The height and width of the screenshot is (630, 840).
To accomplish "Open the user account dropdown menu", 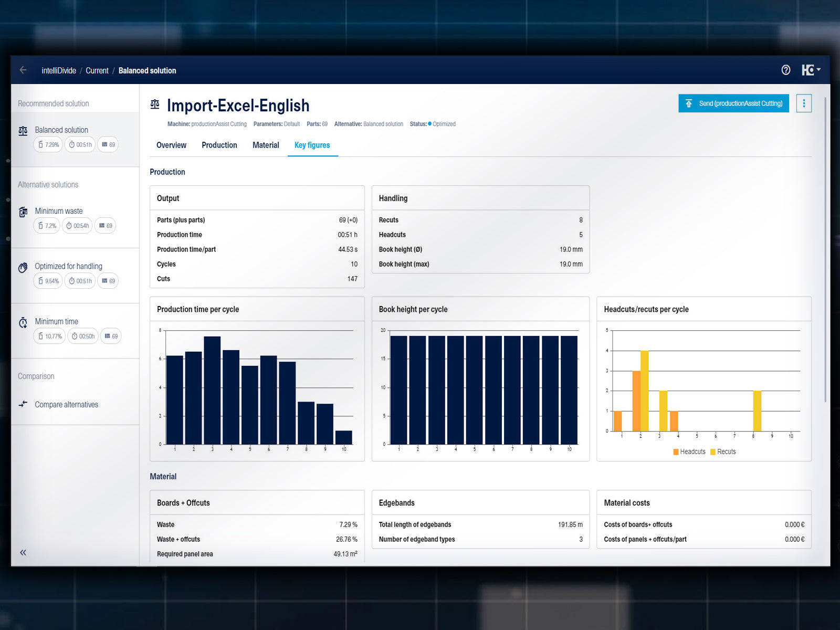I will (811, 70).
